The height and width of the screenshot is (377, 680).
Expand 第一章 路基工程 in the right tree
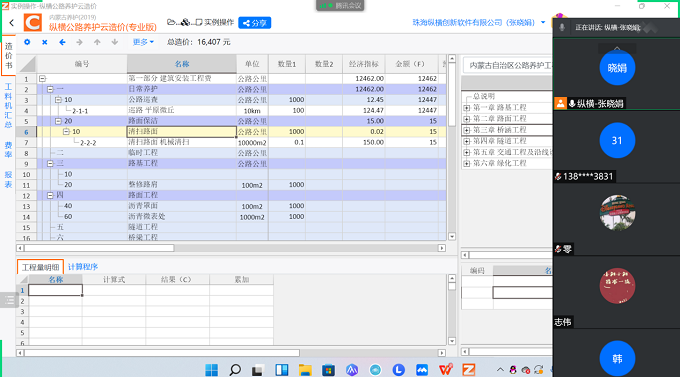pos(467,108)
